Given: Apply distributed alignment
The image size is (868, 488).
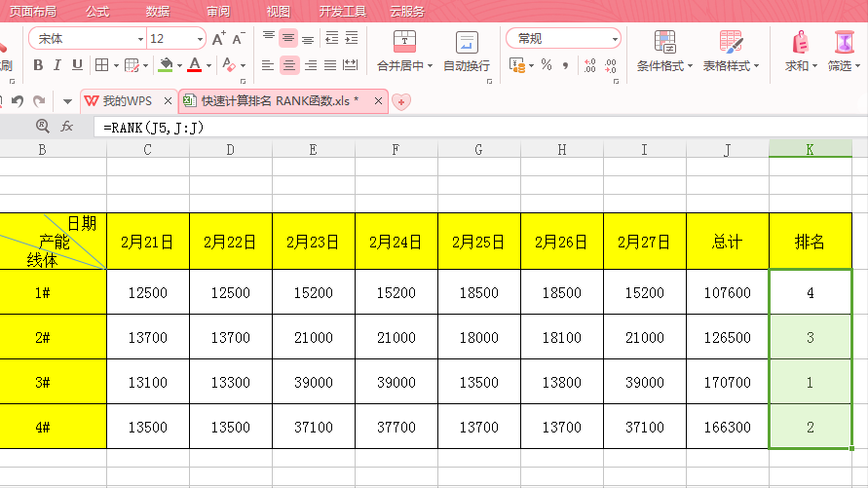Looking at the screenshot, I should pyautogui.click(x=351, y=65).
